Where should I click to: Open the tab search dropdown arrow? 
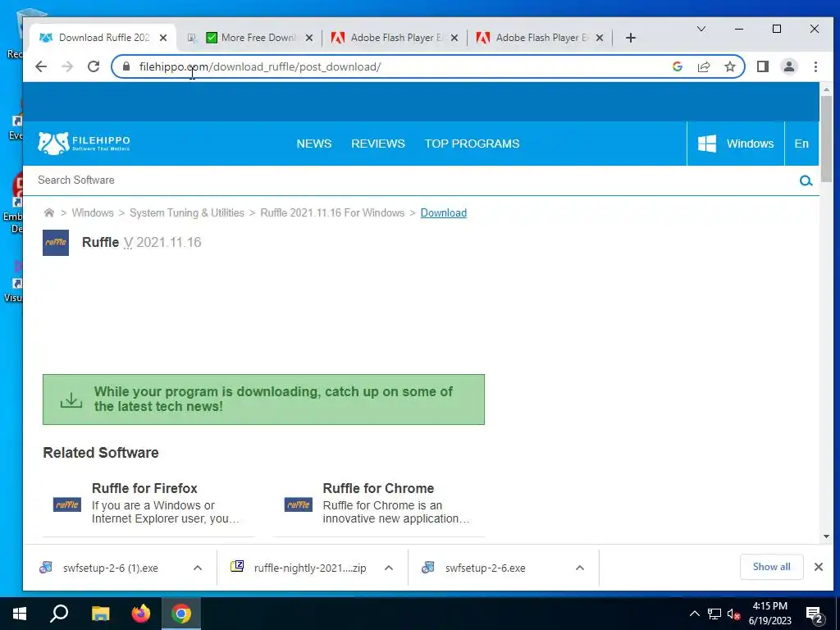(701, 29)
